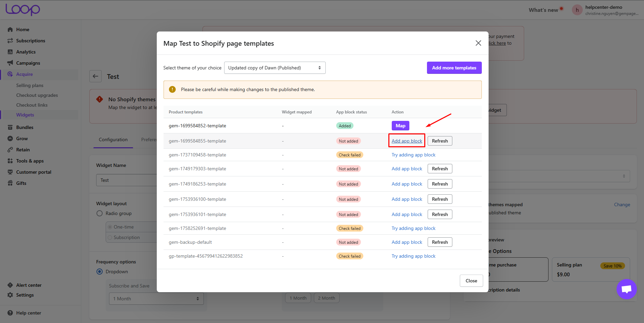
Task: Click the Alert center icon
Action: [x=10, y=285]
